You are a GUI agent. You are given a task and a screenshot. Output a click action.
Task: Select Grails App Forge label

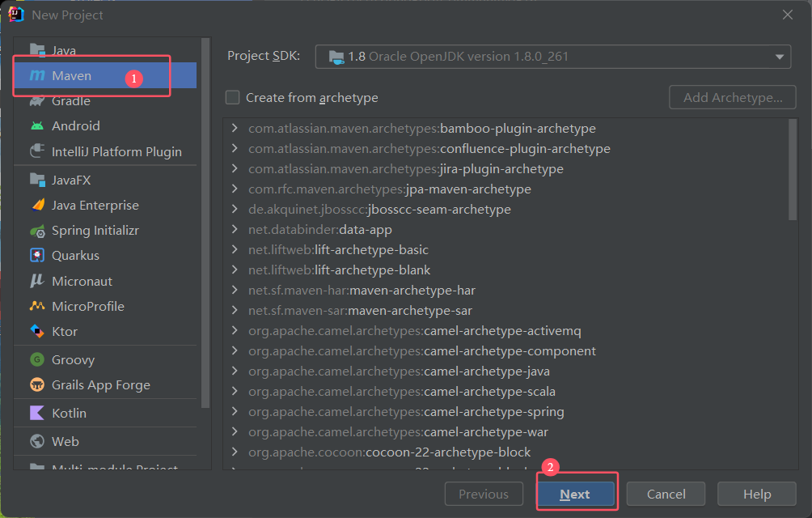(x=101, y=385)
